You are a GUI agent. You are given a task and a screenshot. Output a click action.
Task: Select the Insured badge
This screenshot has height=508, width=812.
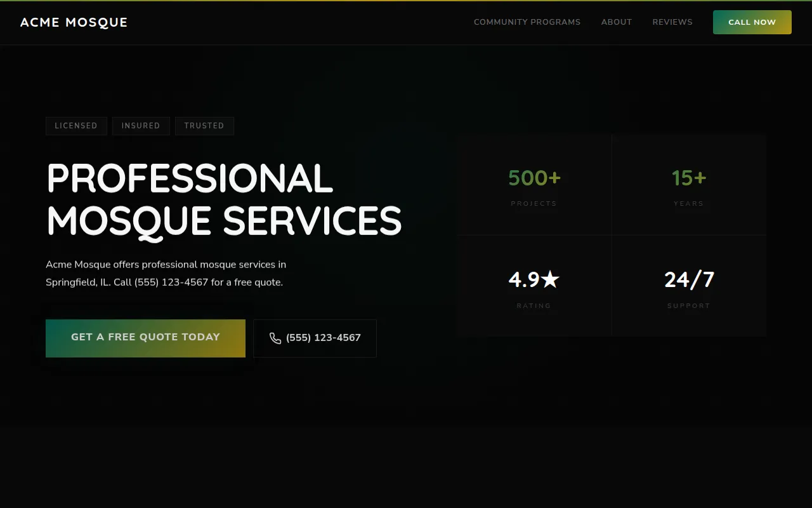point(141,126)
